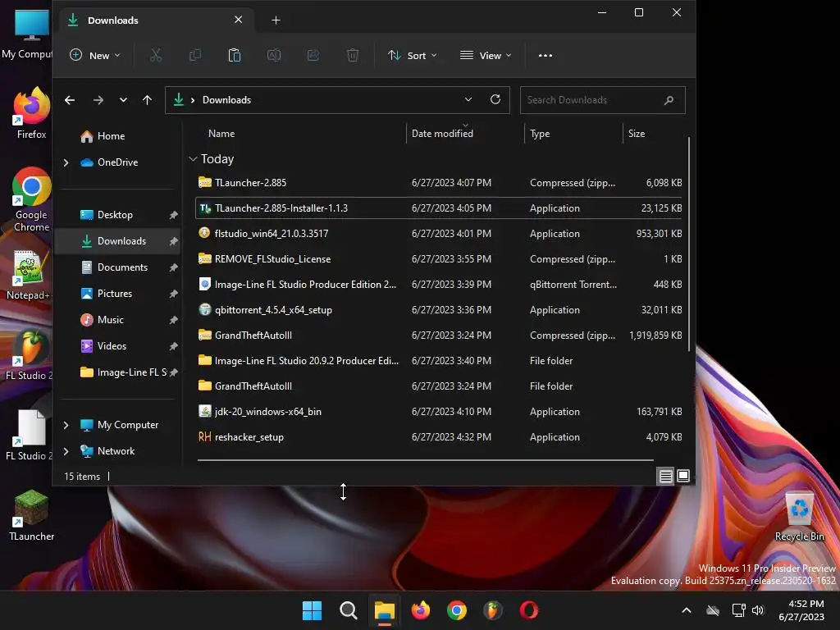840x630 pixels.
Task: Click the Search Downloads field
Action: 602,100
